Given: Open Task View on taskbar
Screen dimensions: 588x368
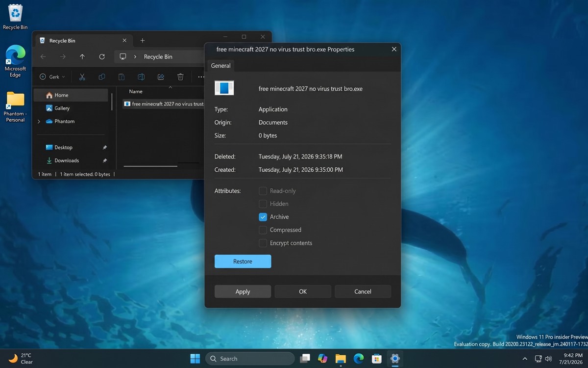Looking at the screenshot, I should point(305,359).
